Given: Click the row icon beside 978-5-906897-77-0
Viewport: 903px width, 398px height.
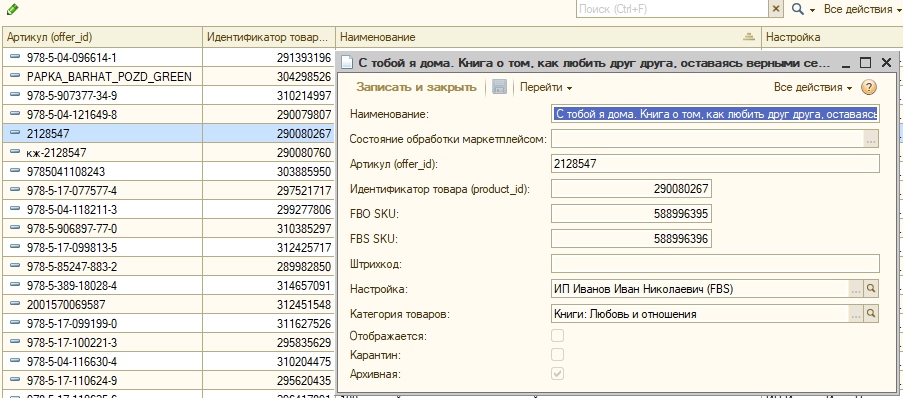Looking at the screenshot, I should [16, 228].
